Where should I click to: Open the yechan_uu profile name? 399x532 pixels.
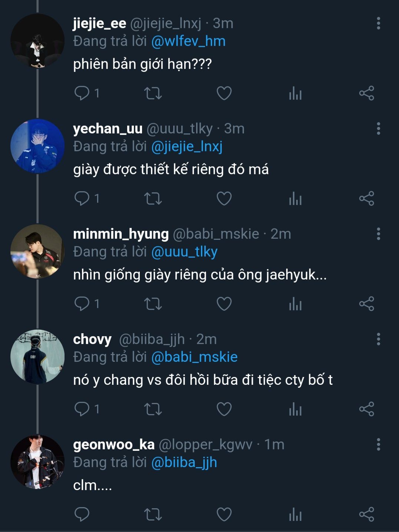point(108,129)
